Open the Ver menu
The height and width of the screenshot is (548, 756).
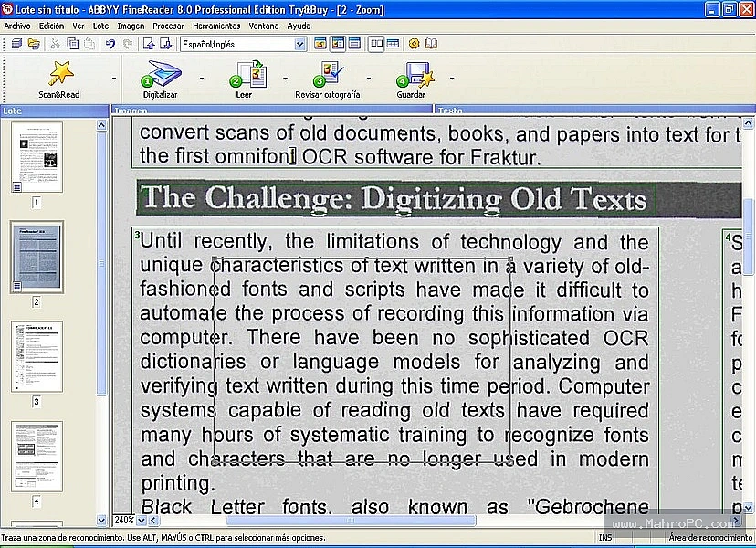tap(79, 26)
